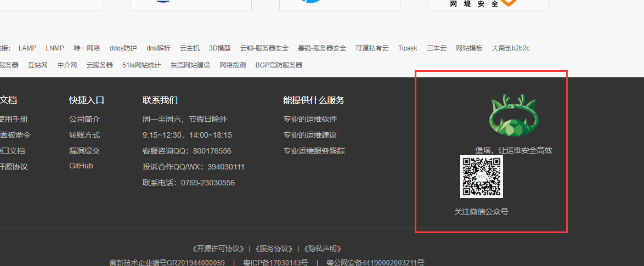Screen dimensions: 644x266
Task: Open the 大商创b2b2c link
Action: (x=511, y=48)
